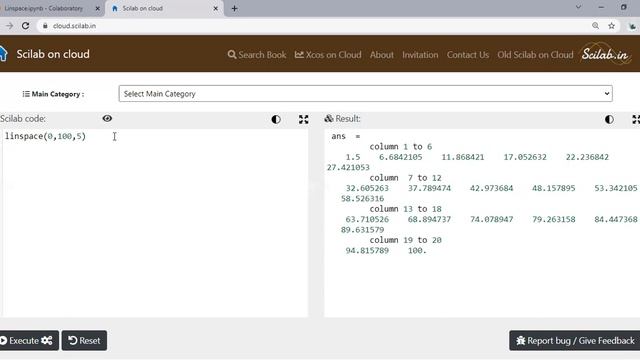Reset the code editor
Screen dimensions: 640x360
tap(84, 340)
